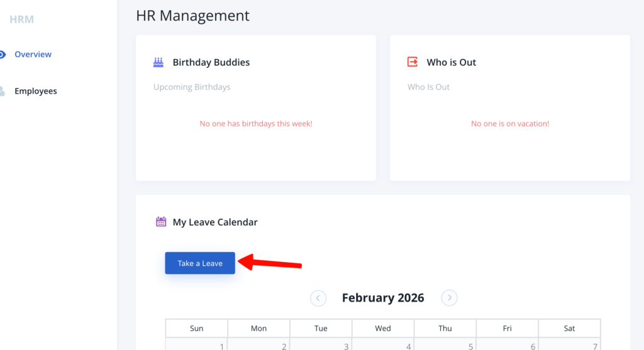Click the Employees person icon in sidebar
Screen dimensions: 644x350
pos(3,91)
